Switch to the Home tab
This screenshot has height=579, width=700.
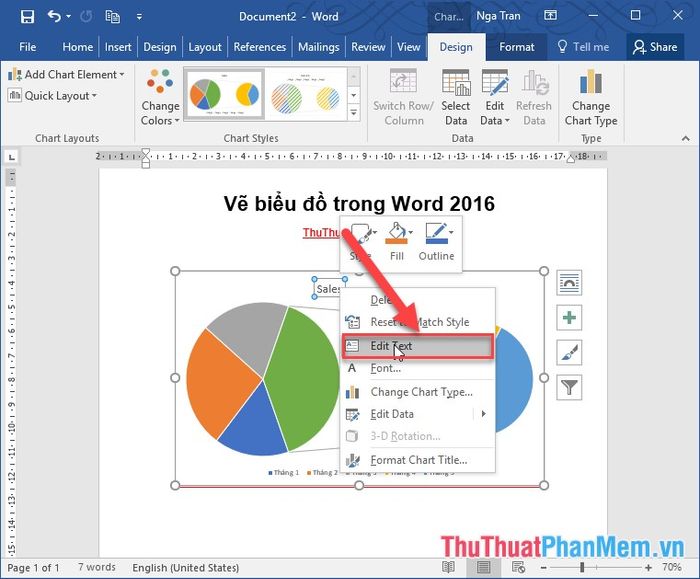78,47
